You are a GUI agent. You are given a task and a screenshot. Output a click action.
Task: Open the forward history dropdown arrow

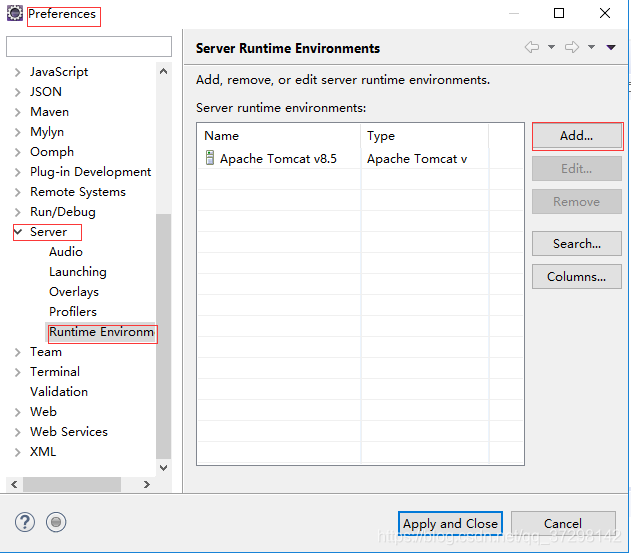coord(591,47)
